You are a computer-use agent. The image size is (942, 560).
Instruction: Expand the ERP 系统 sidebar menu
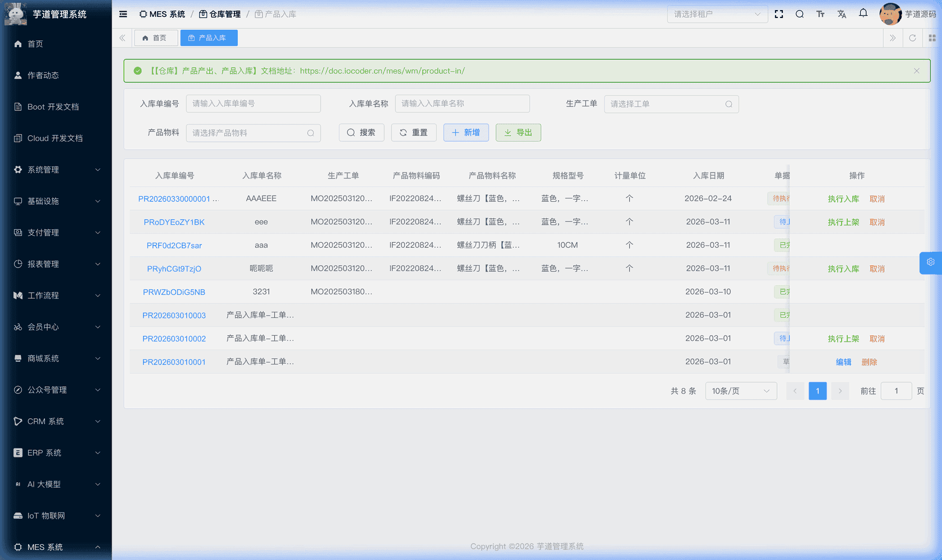click(56, 453)
